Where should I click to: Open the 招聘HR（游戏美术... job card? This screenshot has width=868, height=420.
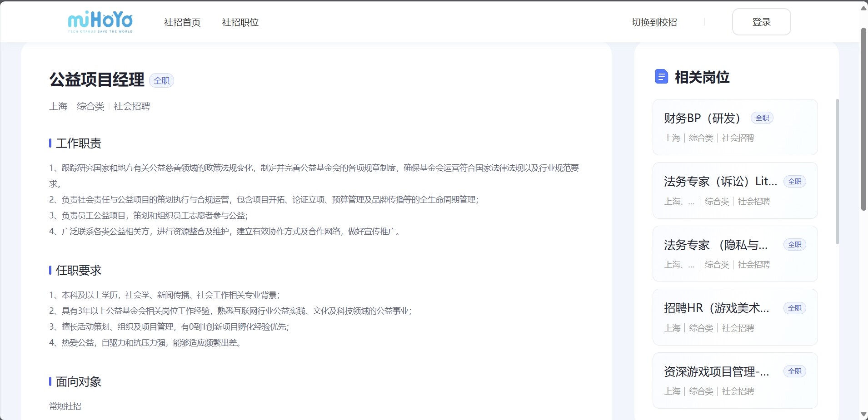[734, 317]
